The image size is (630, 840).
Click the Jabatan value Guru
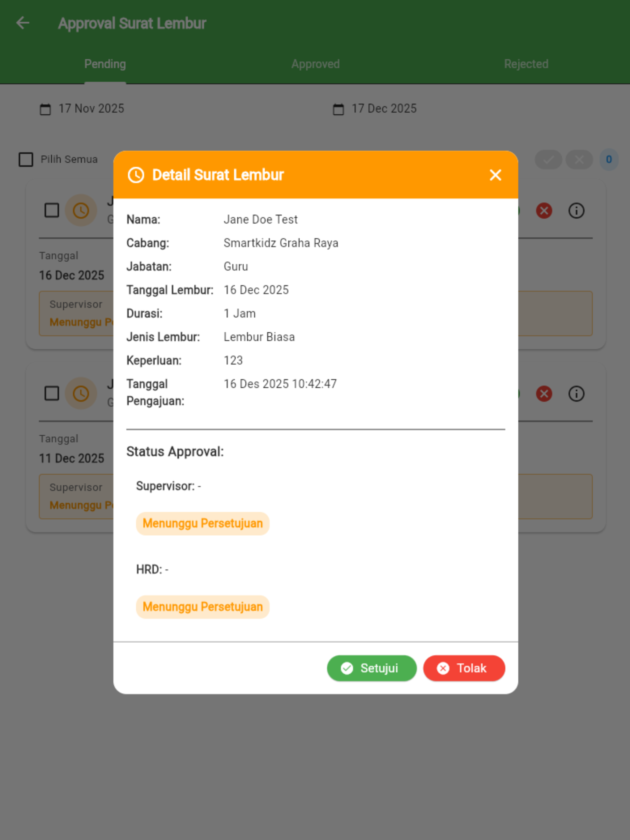pyautogui.click(x=236, y=267)
